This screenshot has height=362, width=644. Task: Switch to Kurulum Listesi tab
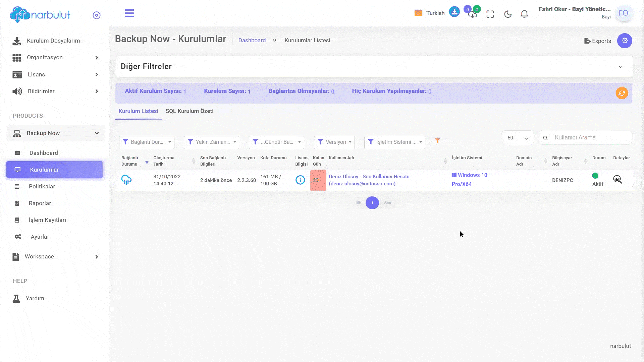pos(138,111)
